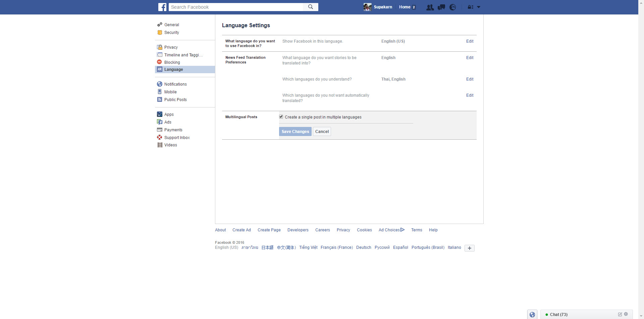Screen dimensions: 644x319
Task: Edit the stories translation language
Action: [x=470, y=58]
